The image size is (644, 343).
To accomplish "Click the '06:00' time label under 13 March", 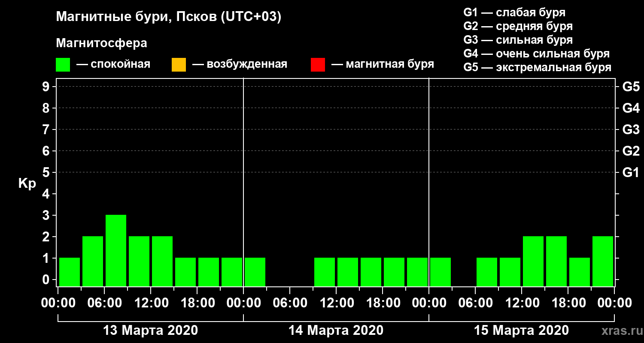I will (105, 303).
